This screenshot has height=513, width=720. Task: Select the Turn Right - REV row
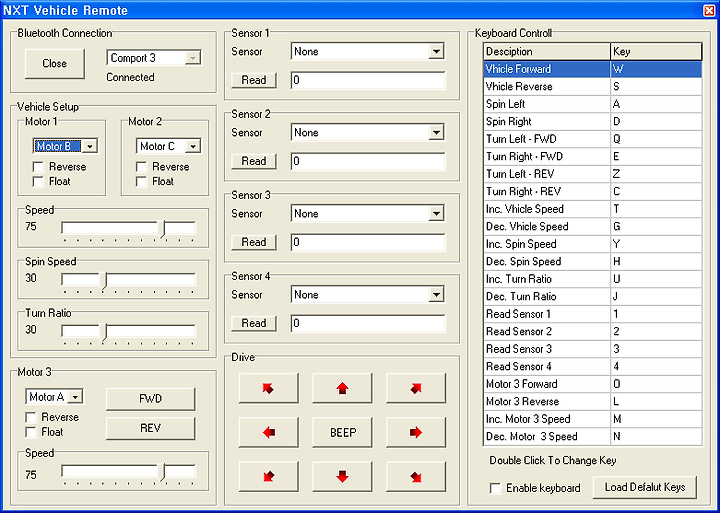[593, 191]
